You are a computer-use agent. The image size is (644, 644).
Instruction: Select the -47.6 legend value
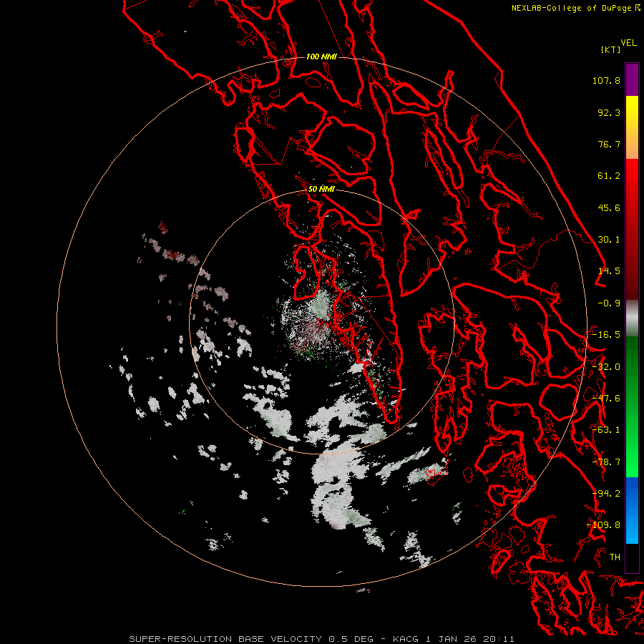pyautogui.click(x=606, y=399)
